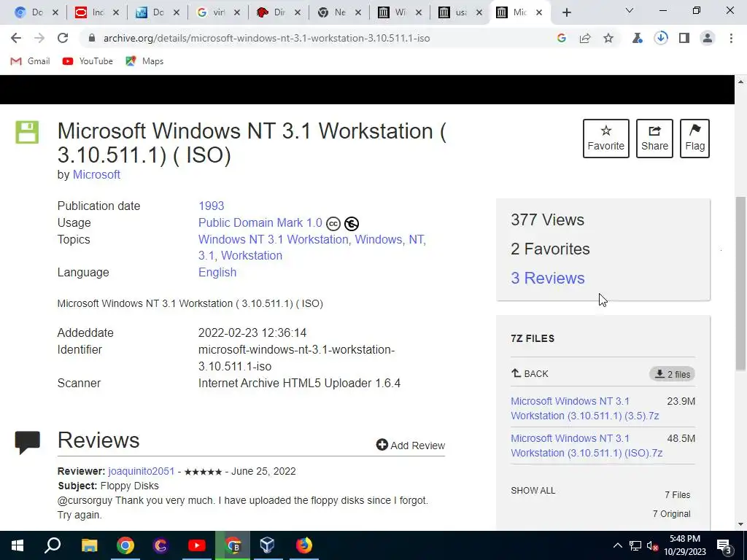The height and width of the screenshot is (560, 747).
Task: Click Add Review
Action: coord(411,446)
